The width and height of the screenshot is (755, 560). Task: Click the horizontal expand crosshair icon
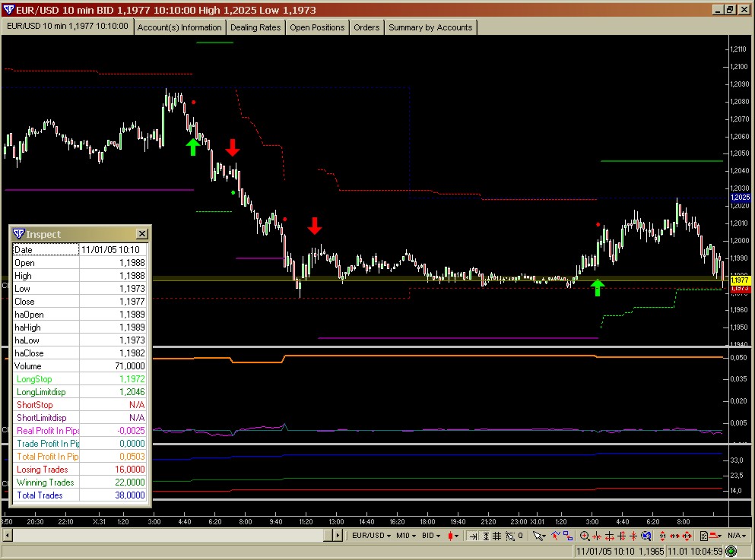(610, 536)
